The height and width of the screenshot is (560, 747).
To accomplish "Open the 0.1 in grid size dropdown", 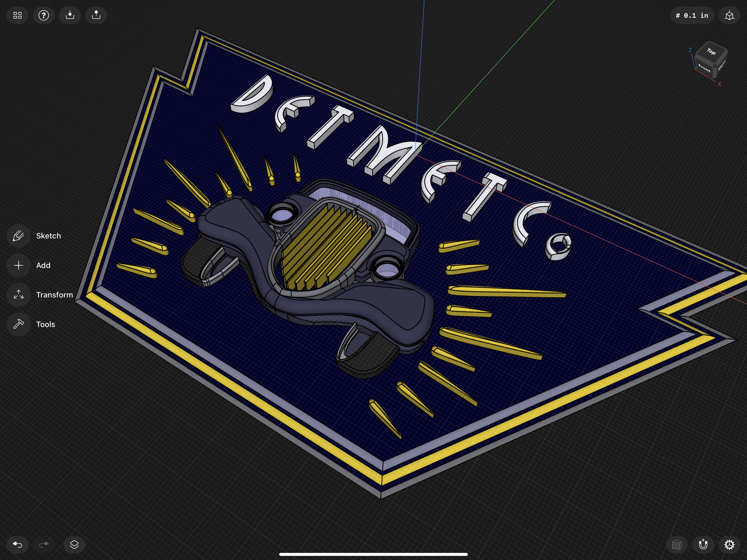I will coord(692,15).
